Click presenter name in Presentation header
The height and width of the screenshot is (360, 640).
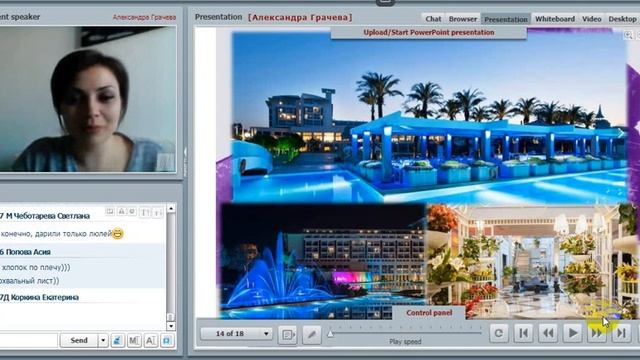(x=300, y=17)
